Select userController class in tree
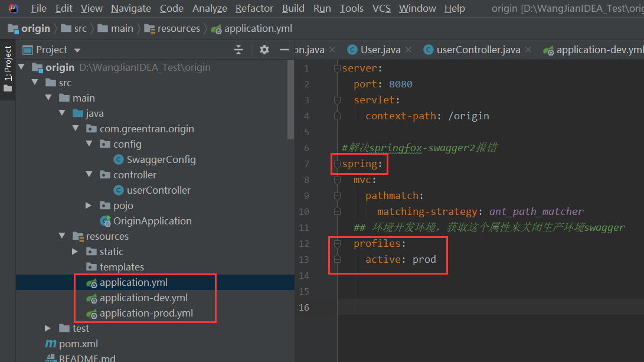The width and height of the screenshot is (644, 362). (159, 190)
